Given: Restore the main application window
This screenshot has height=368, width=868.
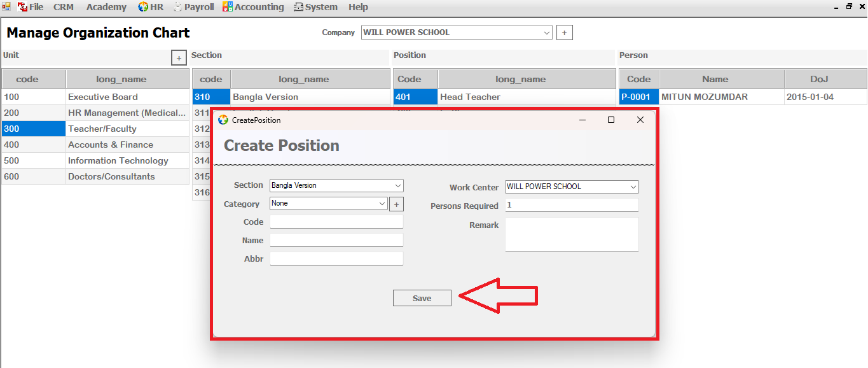Looking at the screenshot, I should tap(849, 6).
